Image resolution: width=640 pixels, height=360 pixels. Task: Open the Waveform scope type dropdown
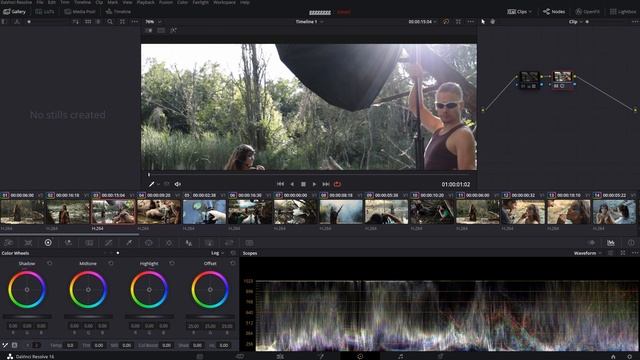tap(588, 253)
